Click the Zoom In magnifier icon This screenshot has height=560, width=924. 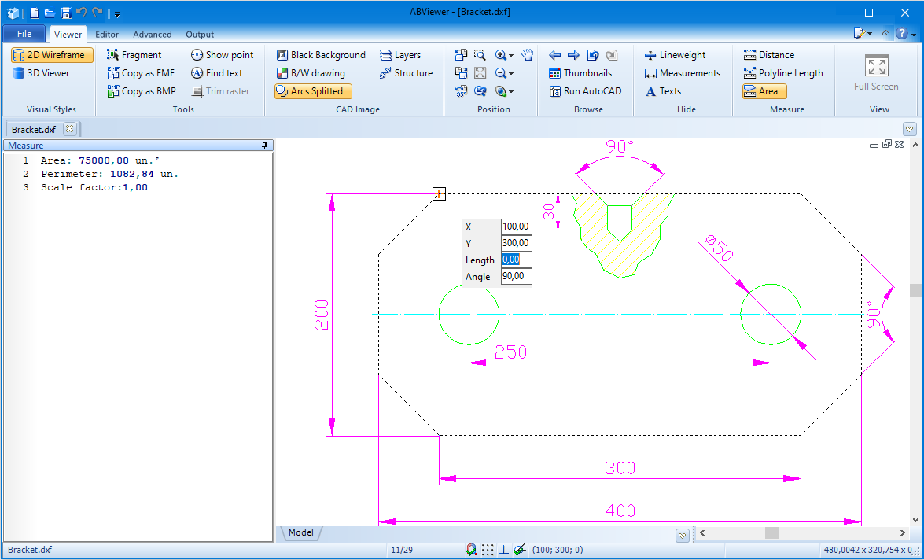[501, 55]
